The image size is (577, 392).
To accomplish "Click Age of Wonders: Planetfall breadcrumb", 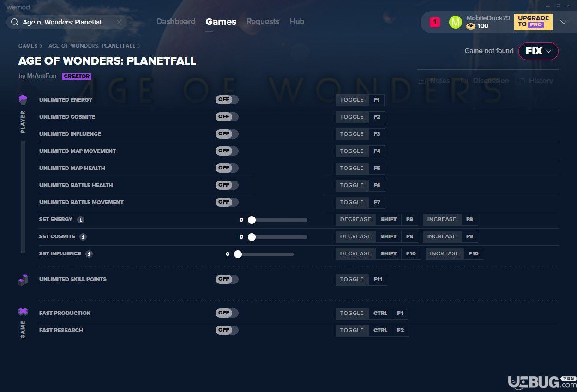I will 92,46.
